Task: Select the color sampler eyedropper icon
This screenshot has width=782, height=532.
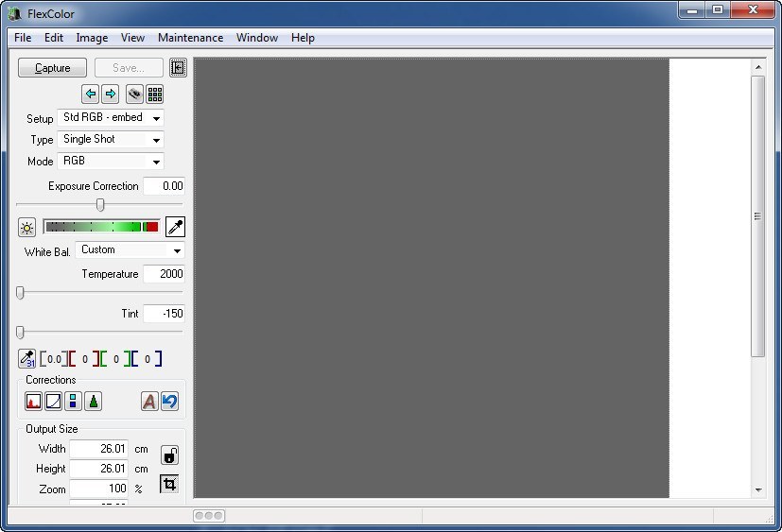Action: click(26, 358)
